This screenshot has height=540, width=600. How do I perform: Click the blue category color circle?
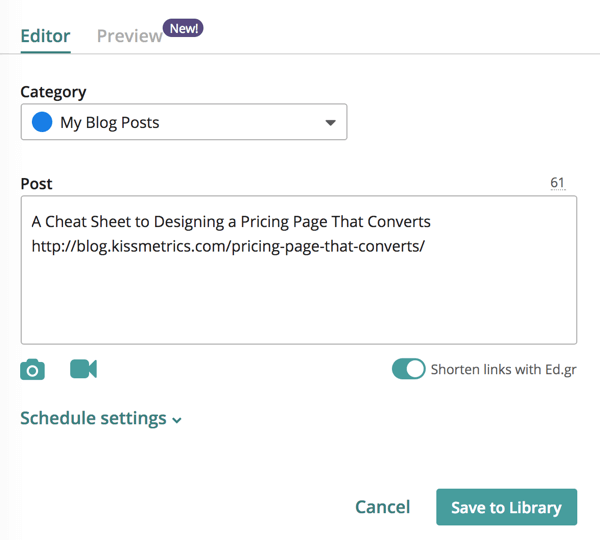(x=42, y=123)
